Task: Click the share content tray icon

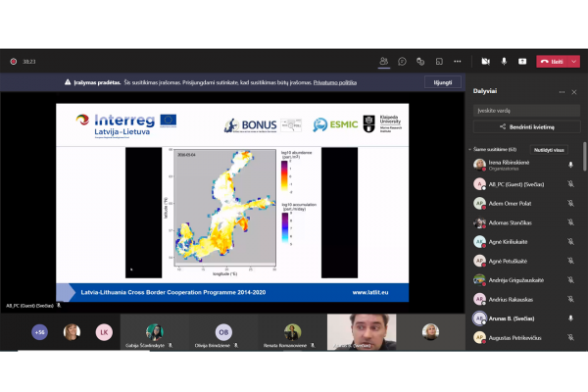Action: (x=522, y=61)
